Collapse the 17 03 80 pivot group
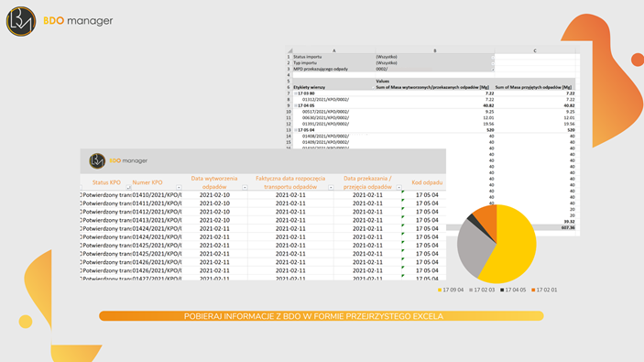Screen dimensions: 644x362 (x=296, y=93)
